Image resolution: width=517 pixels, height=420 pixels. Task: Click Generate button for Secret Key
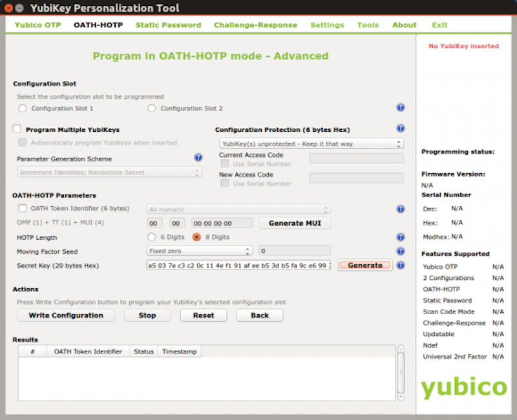[365, 266]
